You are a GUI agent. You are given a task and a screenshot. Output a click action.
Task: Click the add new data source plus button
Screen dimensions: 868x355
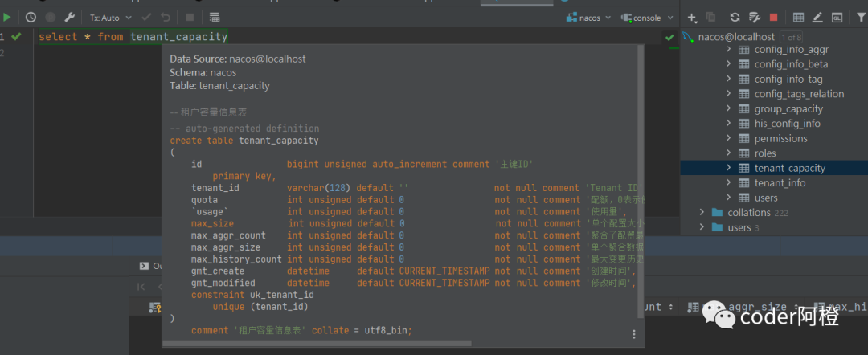coord(692,17)
